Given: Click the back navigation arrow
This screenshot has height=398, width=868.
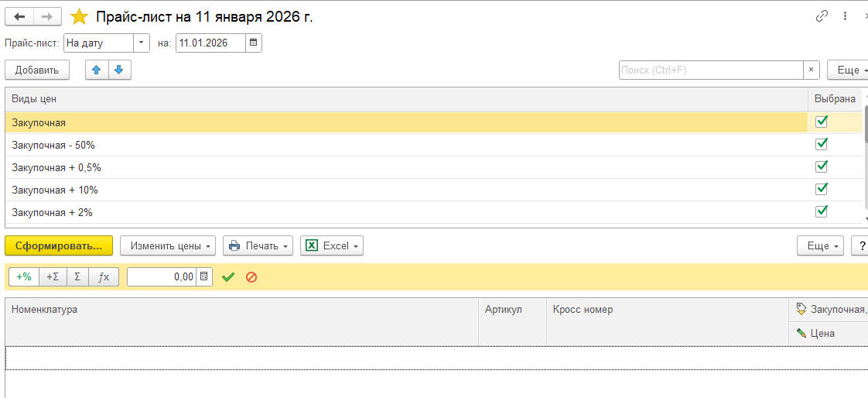Looking at the screenshot, I should point(19,16).
